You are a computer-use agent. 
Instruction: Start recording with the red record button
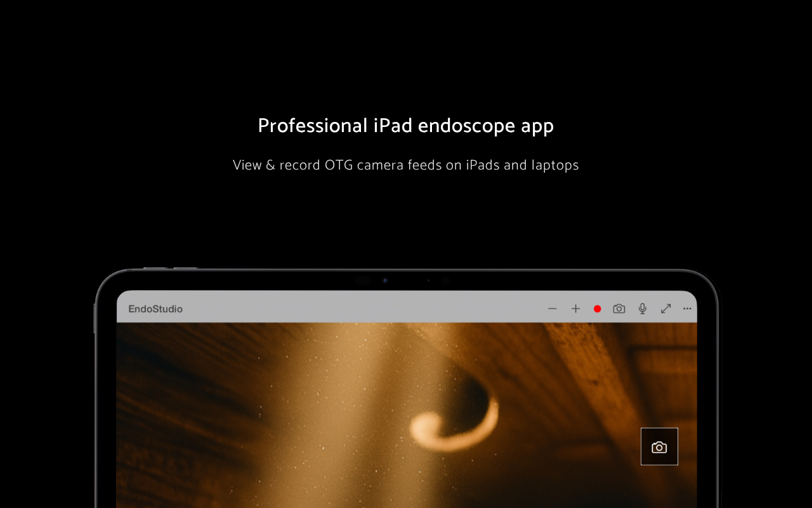[597, 309]
